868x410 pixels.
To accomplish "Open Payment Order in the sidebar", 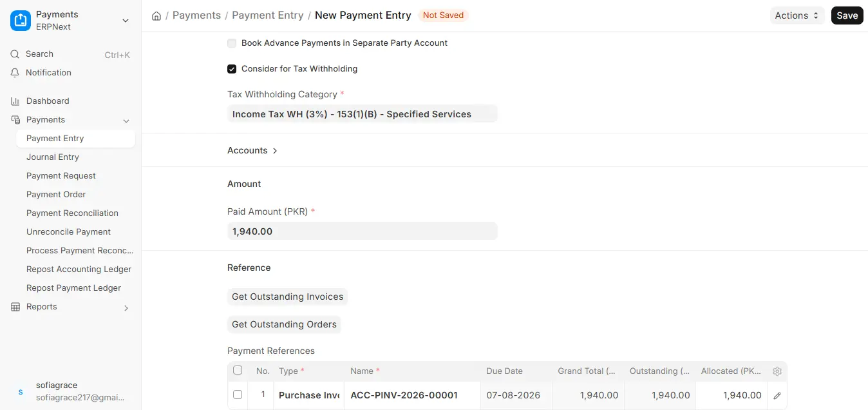I will [x=75, y=195].
